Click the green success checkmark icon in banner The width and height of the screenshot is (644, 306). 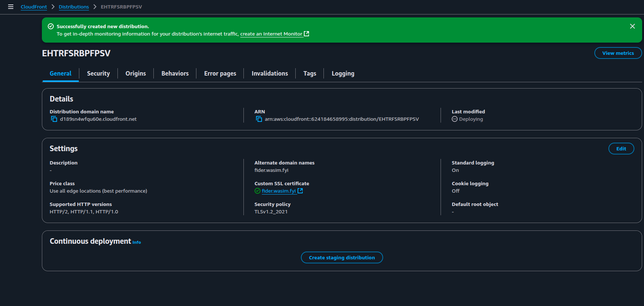(x=51, y=26)
